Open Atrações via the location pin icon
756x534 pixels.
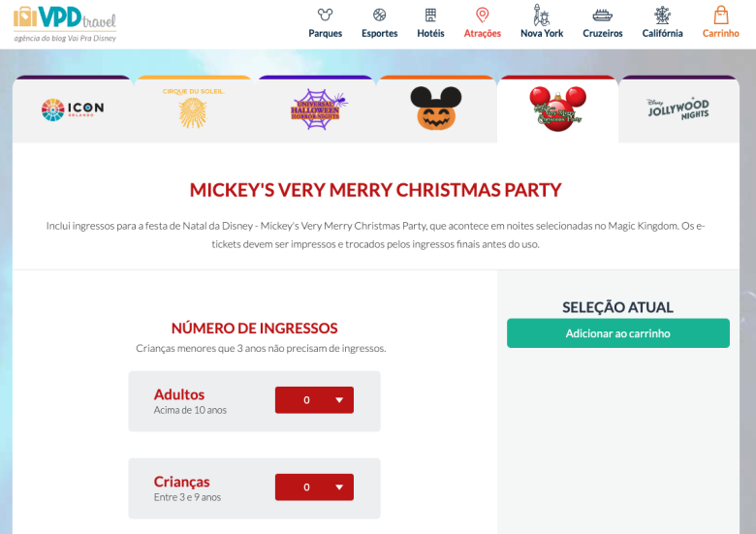[482, 15]
